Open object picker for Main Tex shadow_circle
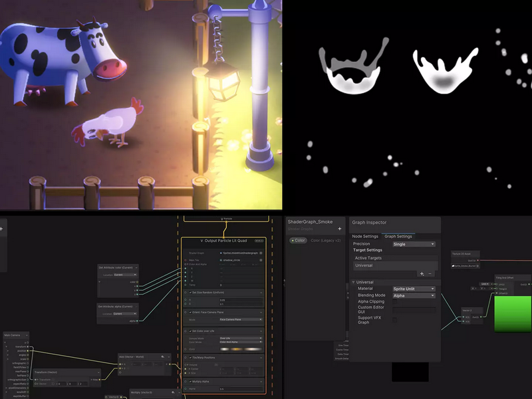 pyautogui.click(x=261, y=260)
